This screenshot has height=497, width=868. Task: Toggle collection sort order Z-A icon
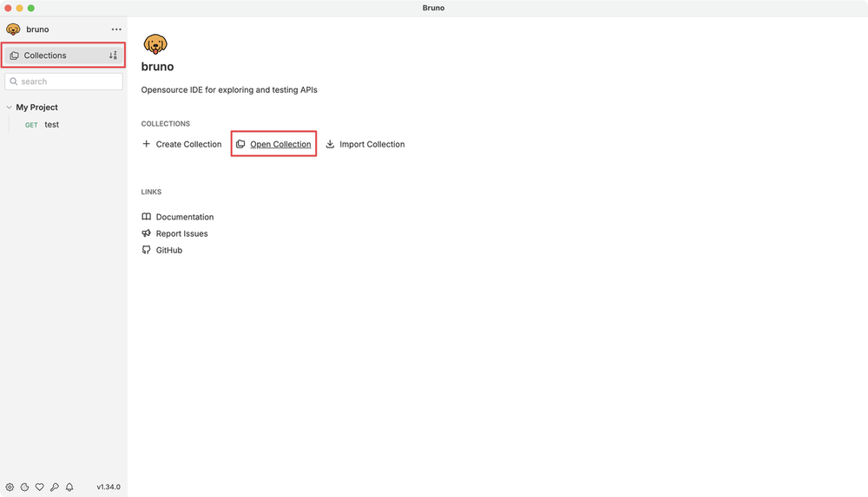(x=113, y=56)
